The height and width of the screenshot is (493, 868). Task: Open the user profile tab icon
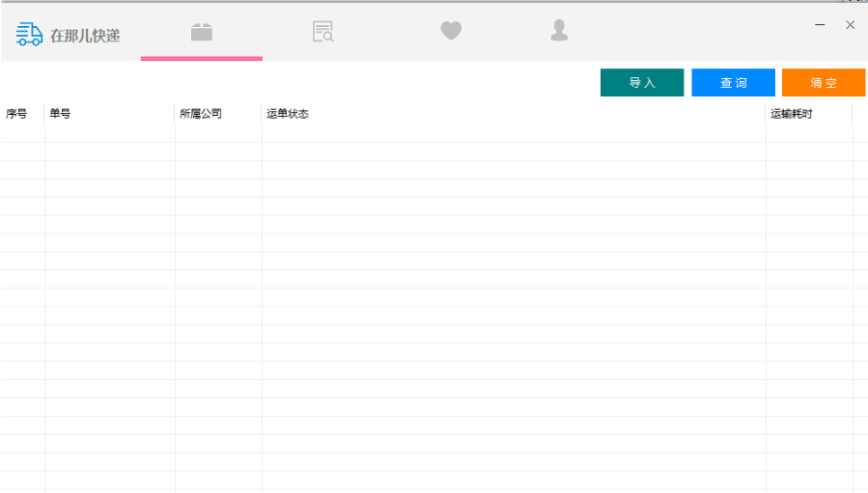coord(559,31)
